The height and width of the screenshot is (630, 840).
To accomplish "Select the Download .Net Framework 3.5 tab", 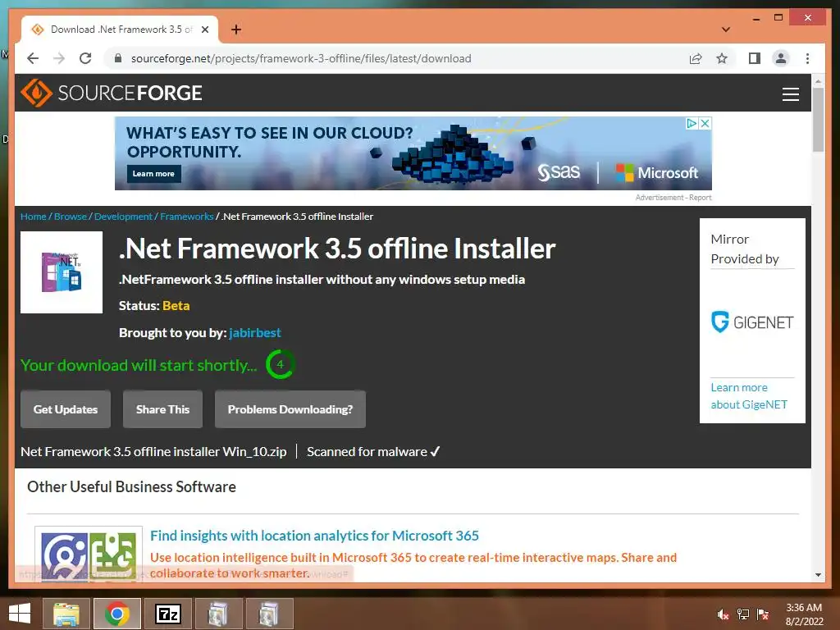I will [120, 30].
